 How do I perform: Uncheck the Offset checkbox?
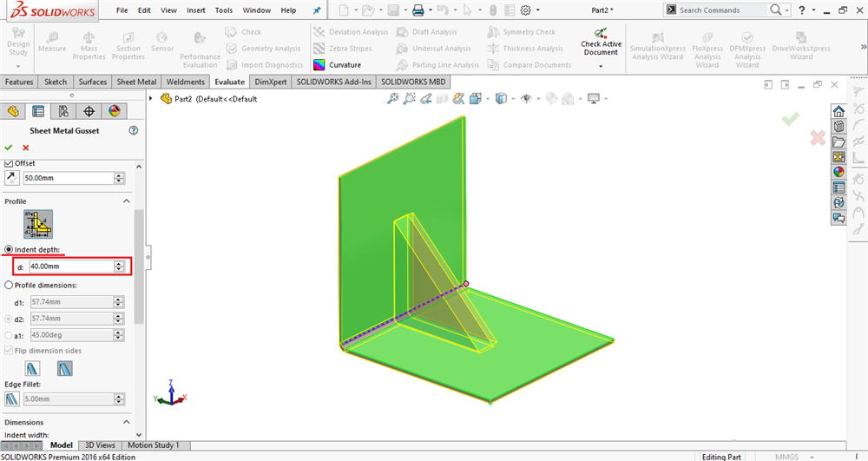(9, 163)
